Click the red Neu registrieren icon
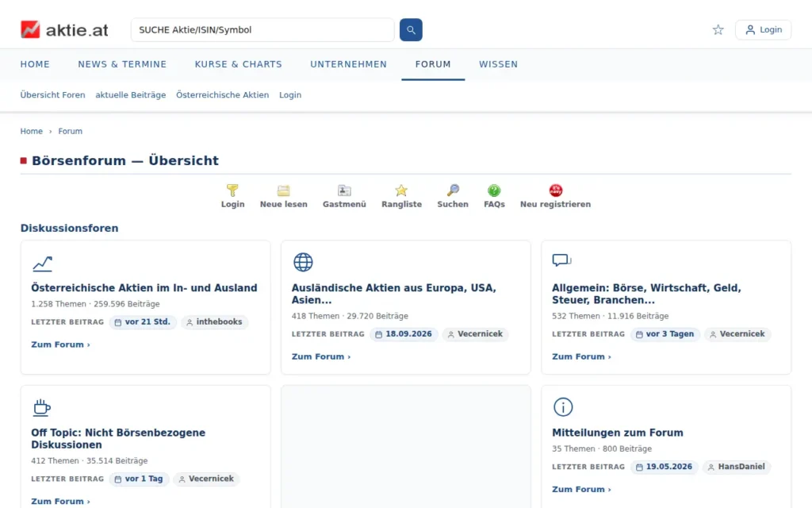The image size is (812, 508). pos(555,190)
